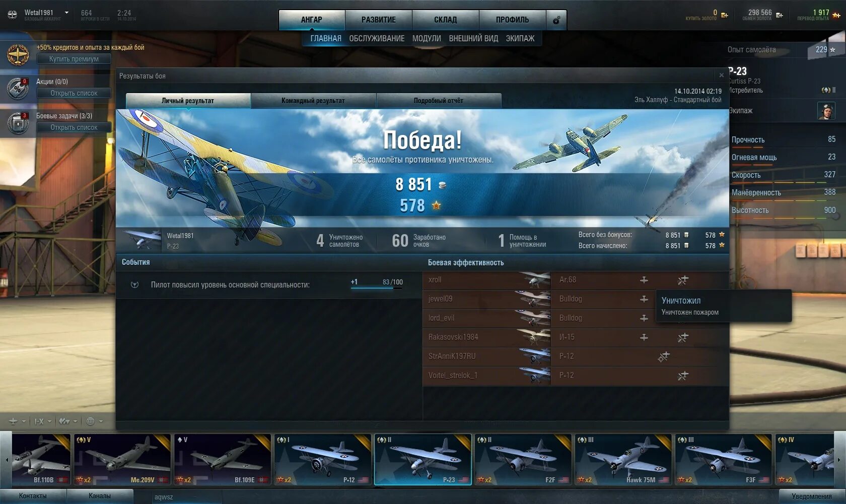Click the Боевые задачи missions badge icon
This screenshot has height=504, width=846.
coord(18,122)
